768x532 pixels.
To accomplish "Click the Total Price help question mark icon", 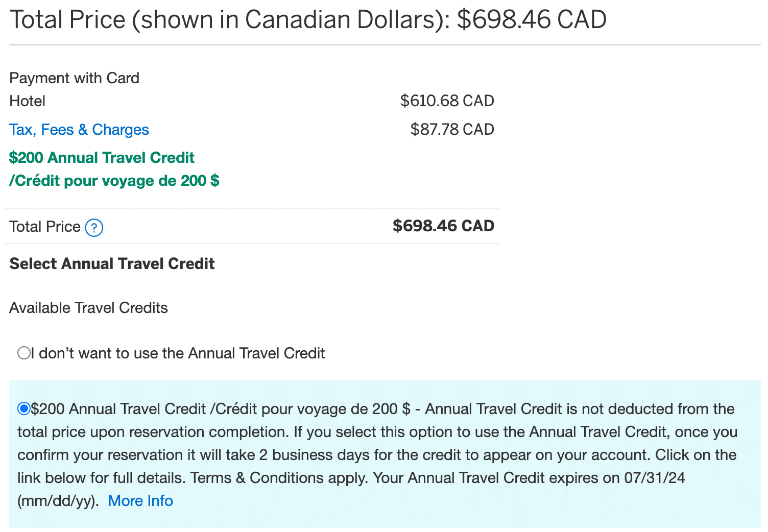I will pos(94,228).
